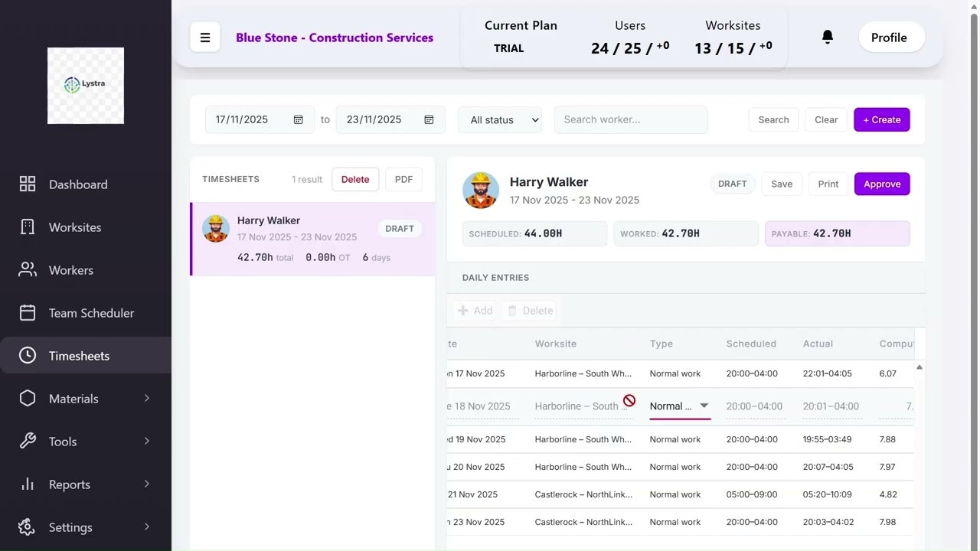Screen dimensions: 980x551
Task: Click the Clear button
Action: click(826, 119)
